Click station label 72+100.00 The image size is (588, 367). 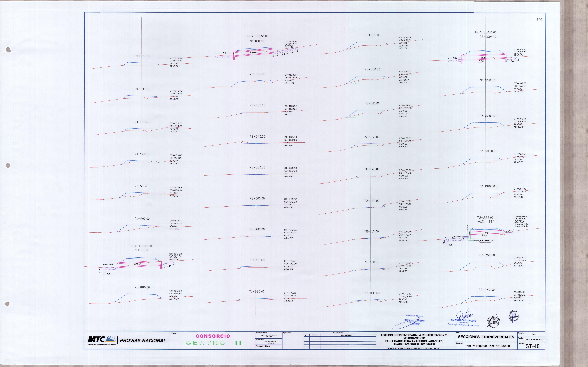tap(372, 262)
